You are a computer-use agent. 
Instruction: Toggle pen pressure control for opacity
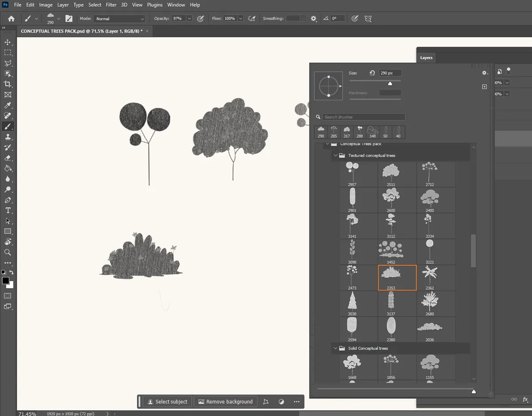pyautogui.click(x=199, y=18)
